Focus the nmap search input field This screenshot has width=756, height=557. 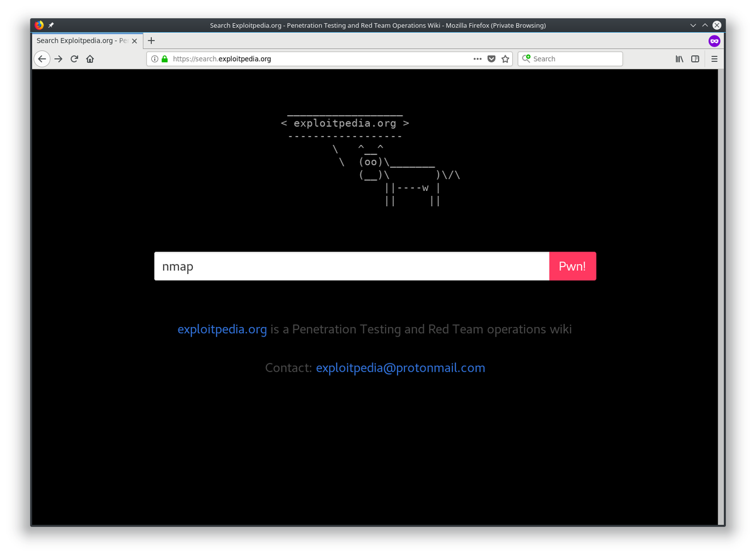(x=352, y=267)
